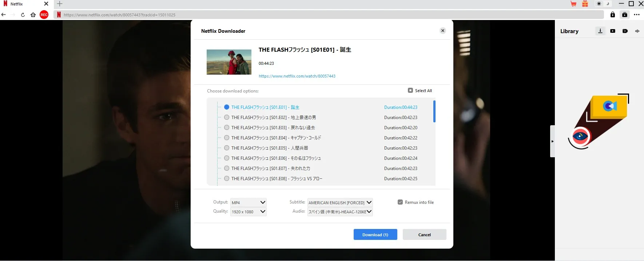Open a new tab with plus icon
The image size is (644, 261).
(60, 4)
